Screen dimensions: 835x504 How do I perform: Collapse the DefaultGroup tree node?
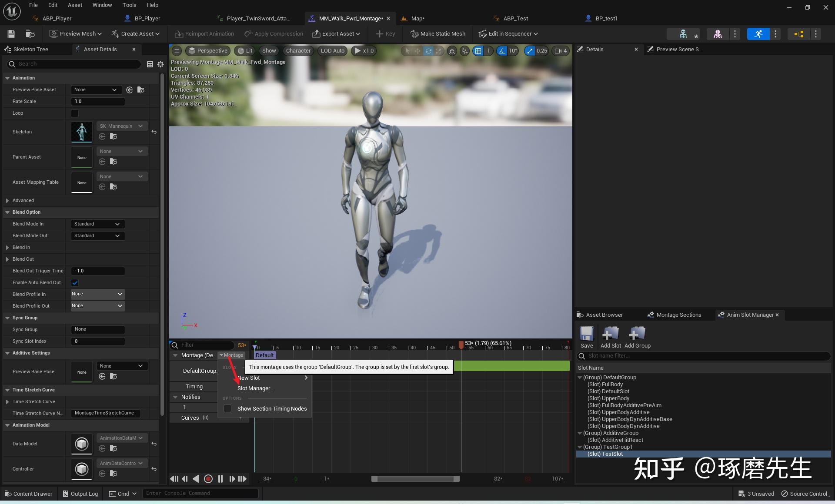(x=580, y=378)
